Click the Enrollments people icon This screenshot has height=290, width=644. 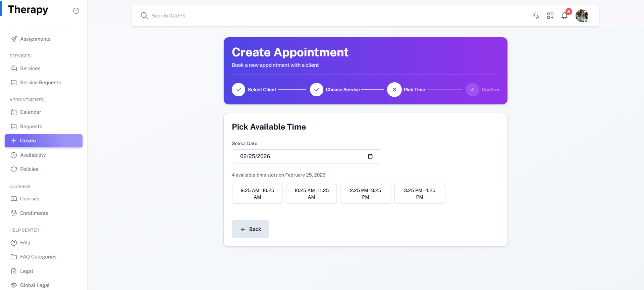coord(14,213)
